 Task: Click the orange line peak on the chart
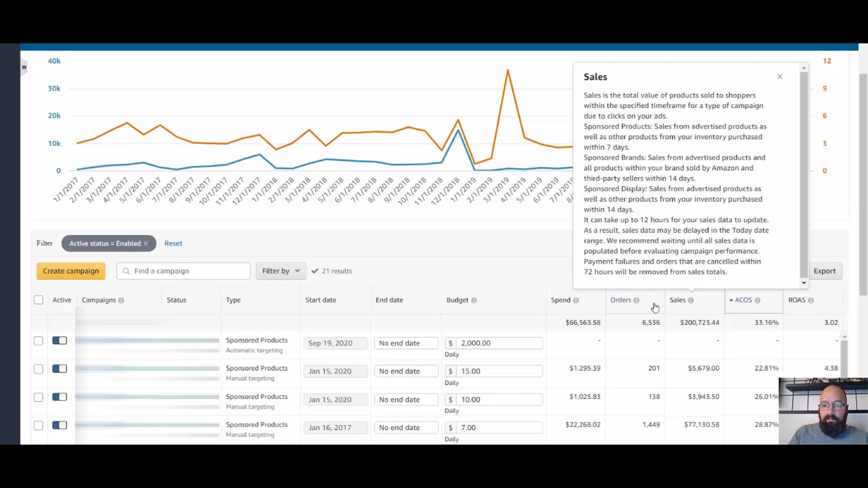tap(508, 70)
